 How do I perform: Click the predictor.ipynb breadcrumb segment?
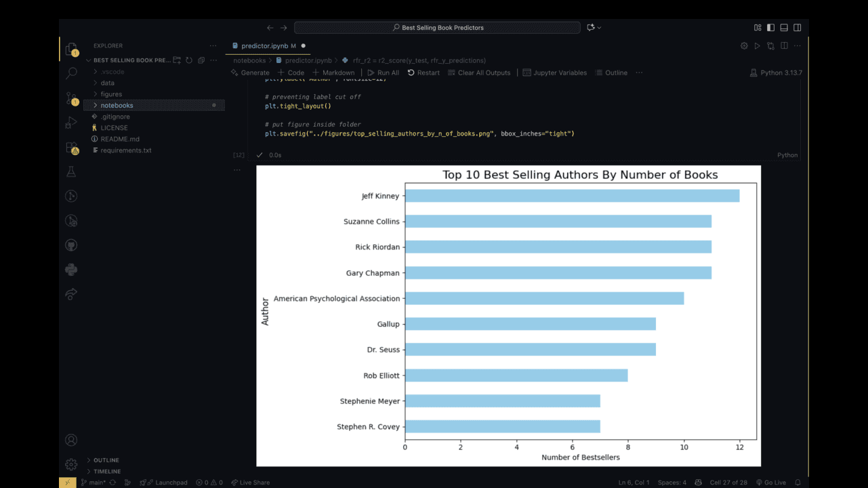(304, 60)
